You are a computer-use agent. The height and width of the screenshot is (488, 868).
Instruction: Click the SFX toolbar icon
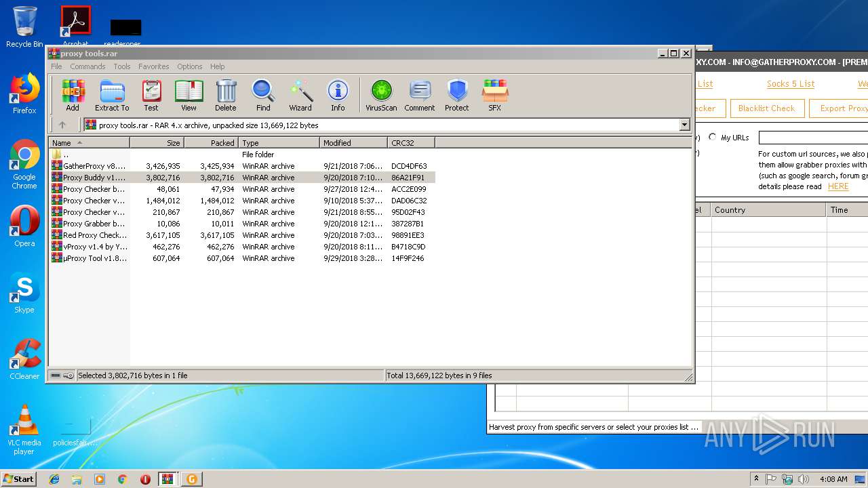click(x=495, y=95)
